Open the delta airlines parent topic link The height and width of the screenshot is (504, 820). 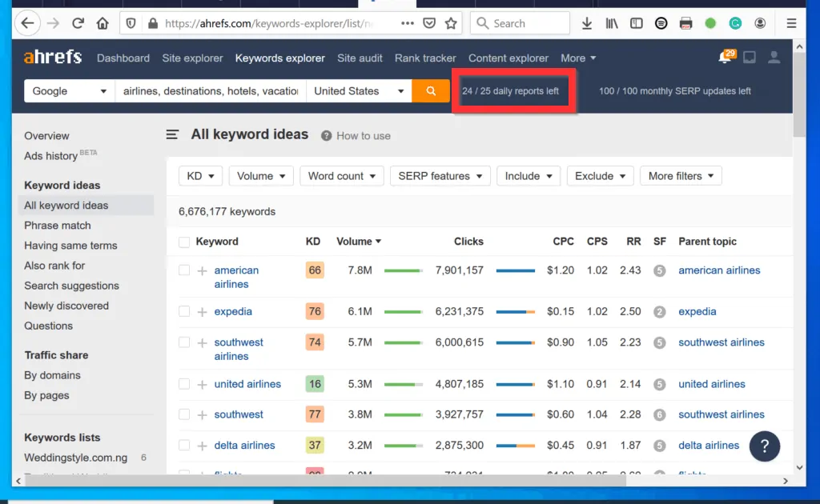point(709,445)
